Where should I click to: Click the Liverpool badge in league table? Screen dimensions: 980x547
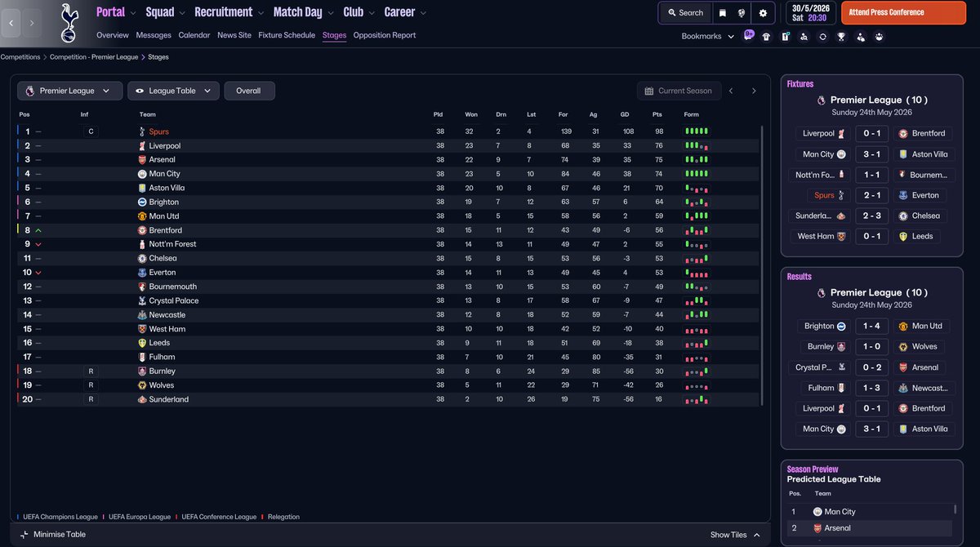[142, 146]
